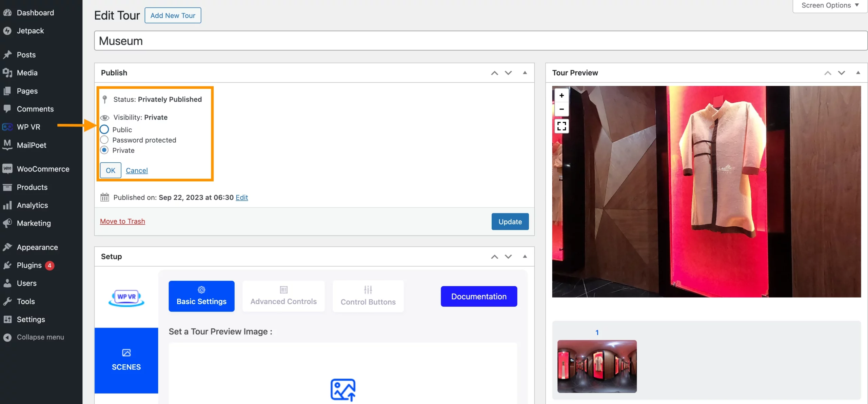Open the Control Buttons tab

pyautogui.click(x=368, y=296)
